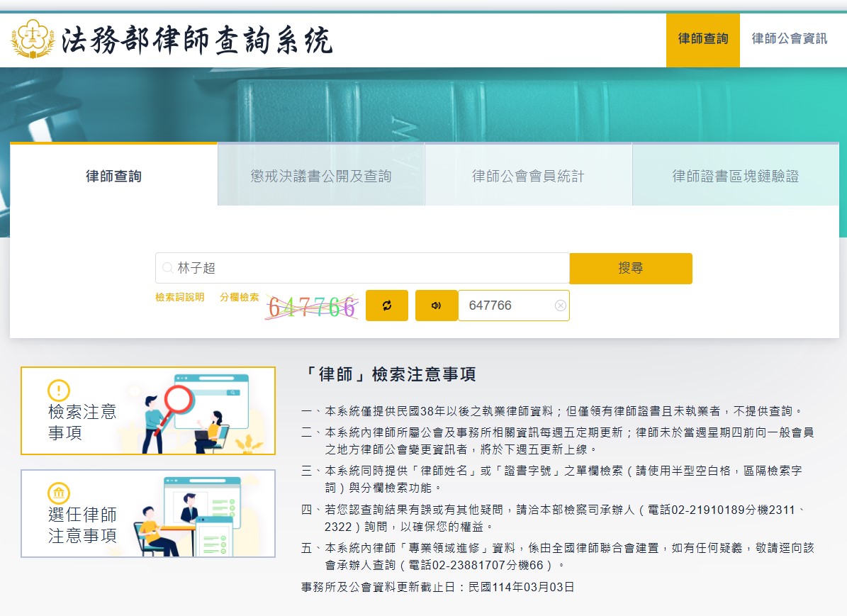This screenshot has width=847, height=616.
Task: Click the magnifier icon in the search box
Action: pos(167,268)
